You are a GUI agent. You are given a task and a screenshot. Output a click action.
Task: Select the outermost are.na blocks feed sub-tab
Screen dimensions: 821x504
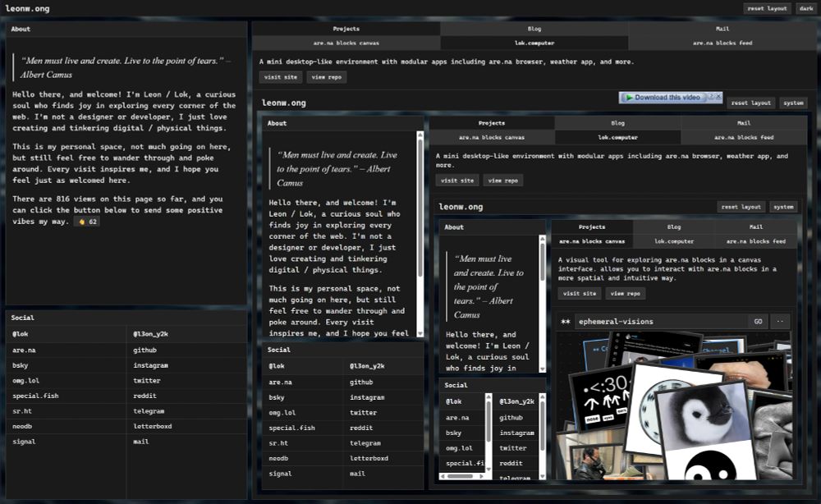click(x=722, y=43)
